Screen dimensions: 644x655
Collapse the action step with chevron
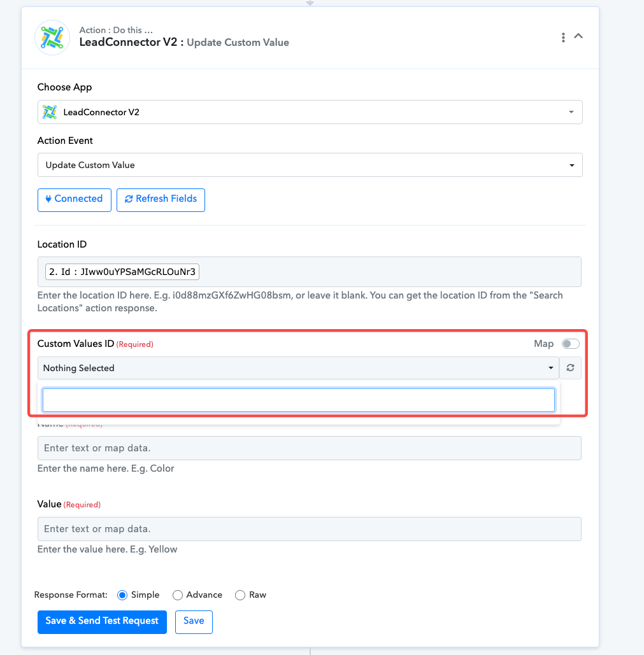click(x=578, y=36)
